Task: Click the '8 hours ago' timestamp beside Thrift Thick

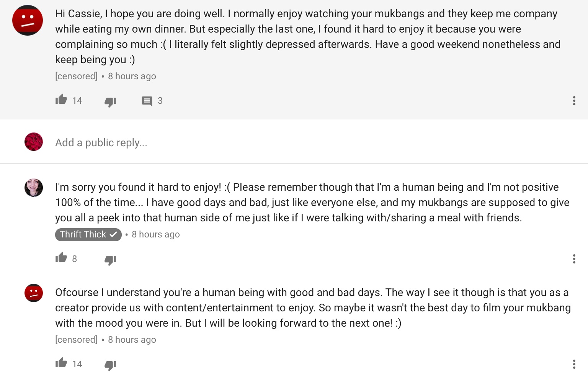Action: 155,234
